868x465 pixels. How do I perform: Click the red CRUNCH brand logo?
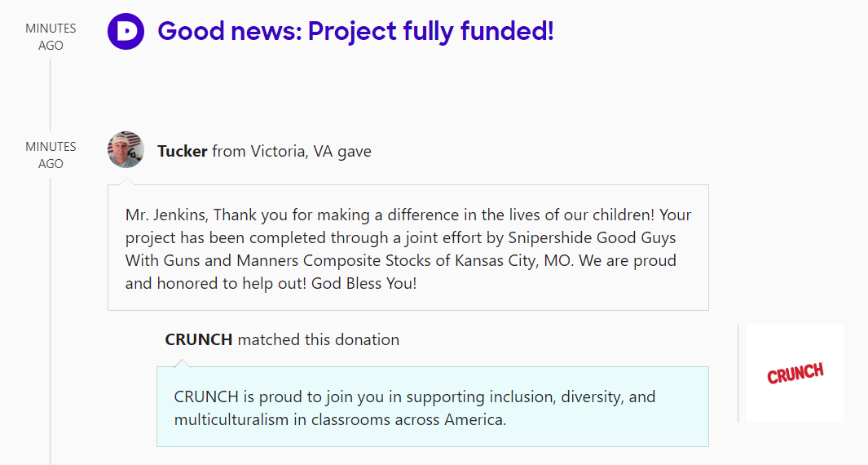(x=795, y=374)
